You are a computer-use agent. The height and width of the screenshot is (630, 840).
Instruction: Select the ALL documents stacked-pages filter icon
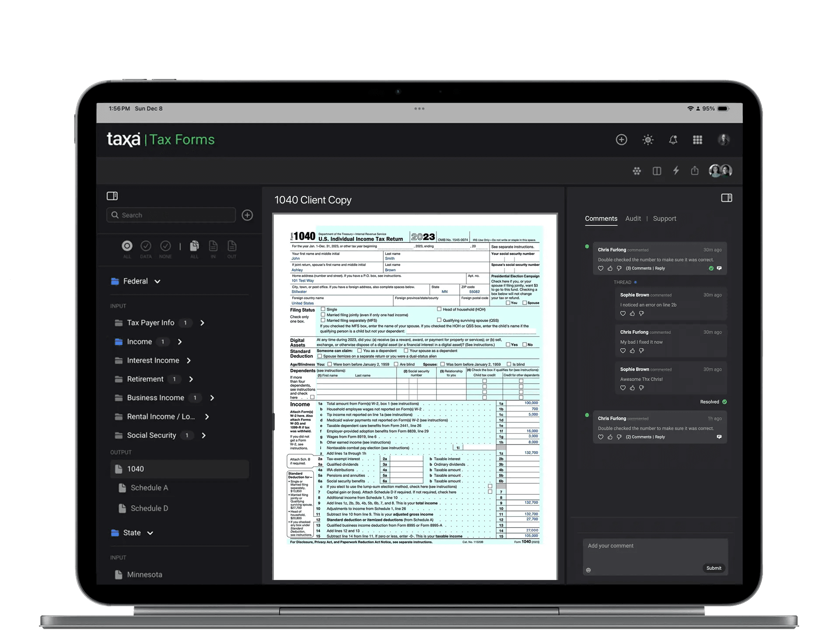coord(194,246)
